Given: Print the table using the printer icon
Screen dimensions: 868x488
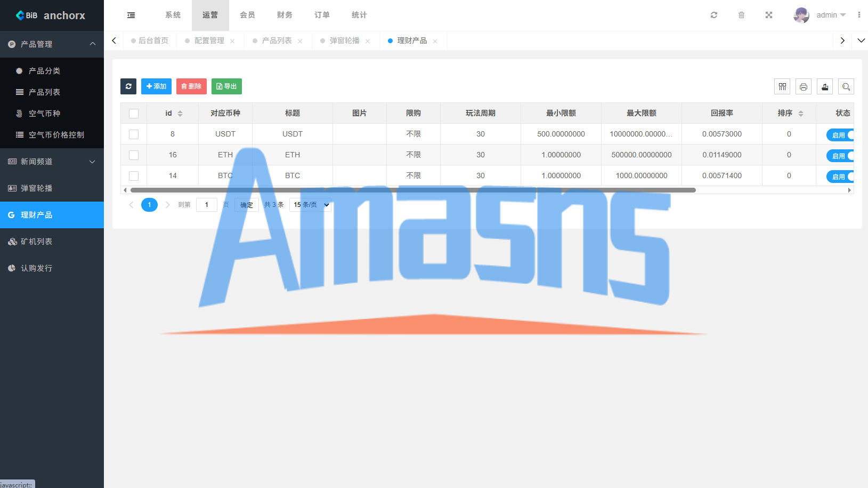Looking at the screenshot, I should click(804, 86).
